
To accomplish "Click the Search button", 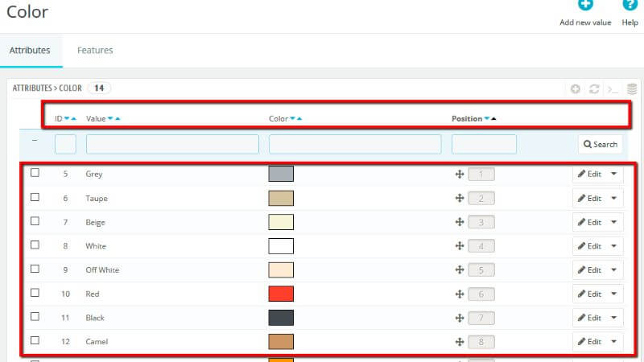I will click(x=600, y=144).
